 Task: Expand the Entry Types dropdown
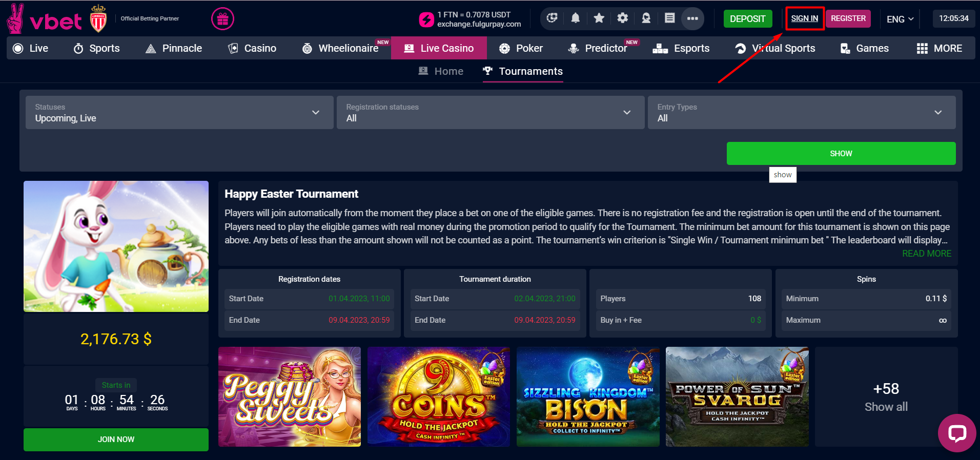802,112
